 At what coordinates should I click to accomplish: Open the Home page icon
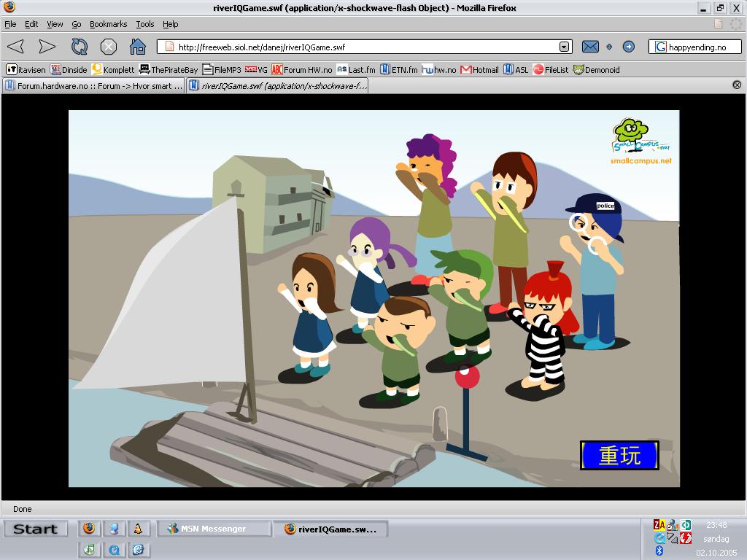(138, 47)
